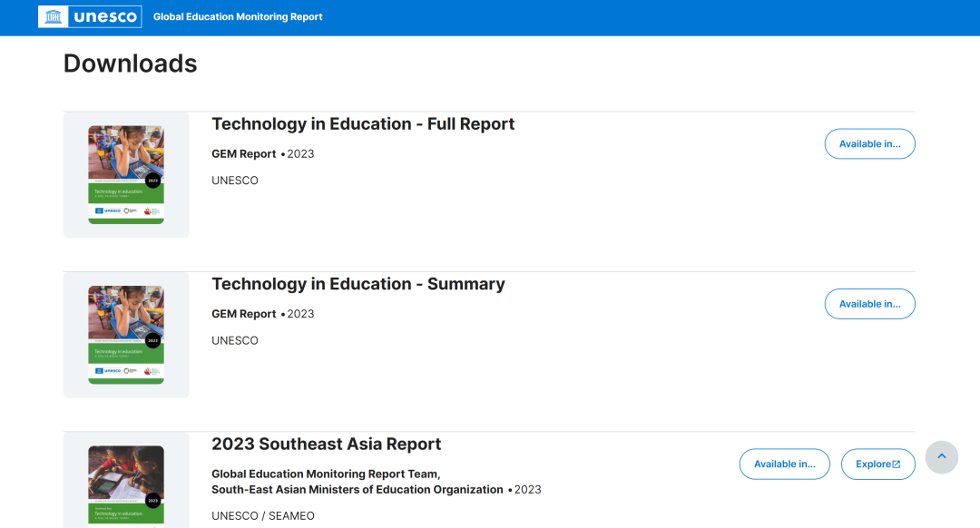Viewport: 980px width, 528px height.
Task: Click the scroll-to-top chevron button
Action: tap(941, 456)
